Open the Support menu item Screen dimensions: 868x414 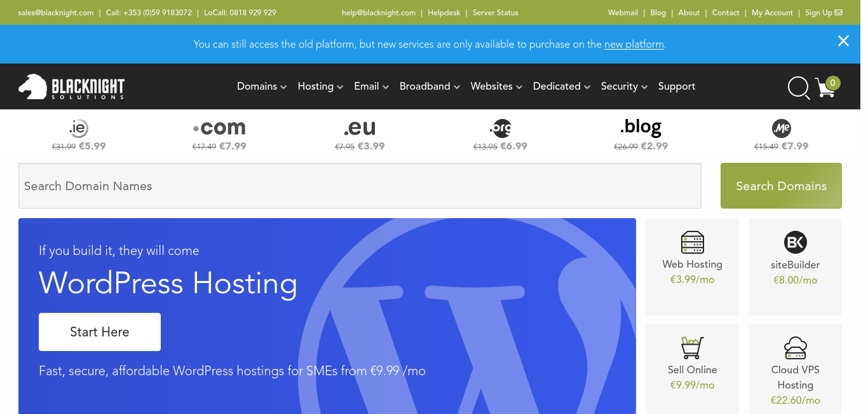click(x=677, y=86)
